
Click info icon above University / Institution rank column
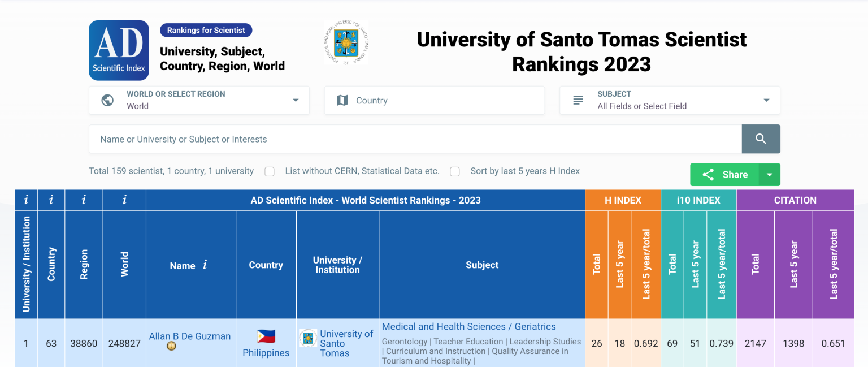26,200
